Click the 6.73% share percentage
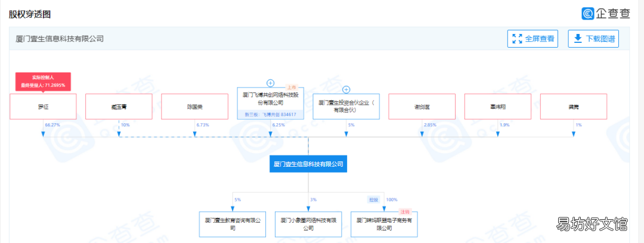This screenshot has width=644, height=243. click(203, 124)
